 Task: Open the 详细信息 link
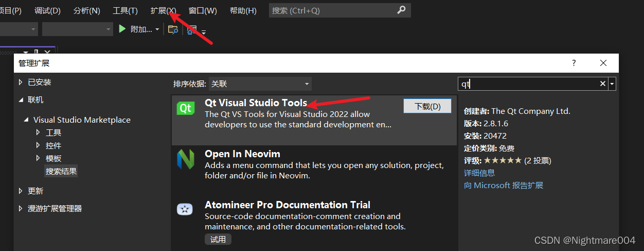pyautogui.click(x=479, y=173)
